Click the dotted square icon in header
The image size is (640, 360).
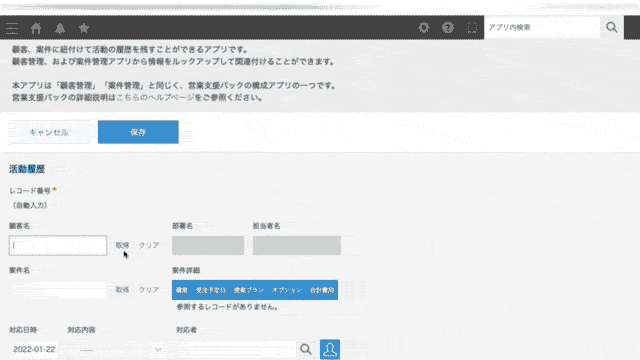pos(472,28)
